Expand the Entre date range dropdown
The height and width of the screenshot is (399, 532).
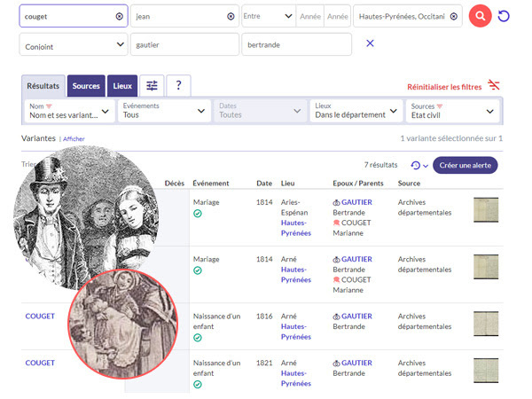tap(269, 16)
